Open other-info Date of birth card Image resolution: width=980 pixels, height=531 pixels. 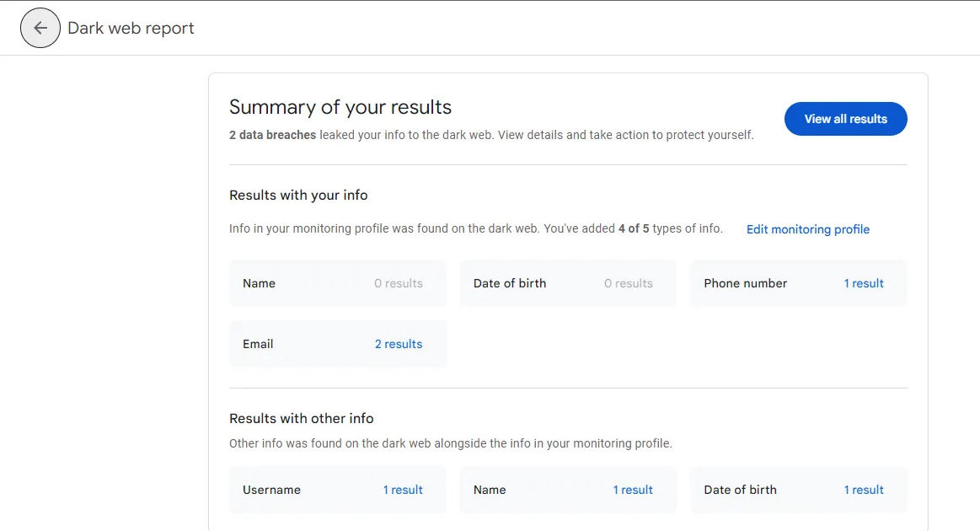pos(798,490)
